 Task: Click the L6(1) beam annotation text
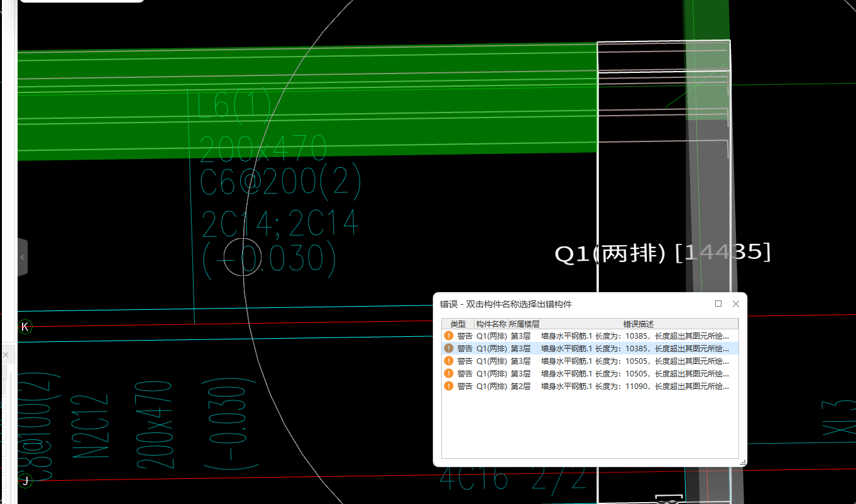(234, 105)
